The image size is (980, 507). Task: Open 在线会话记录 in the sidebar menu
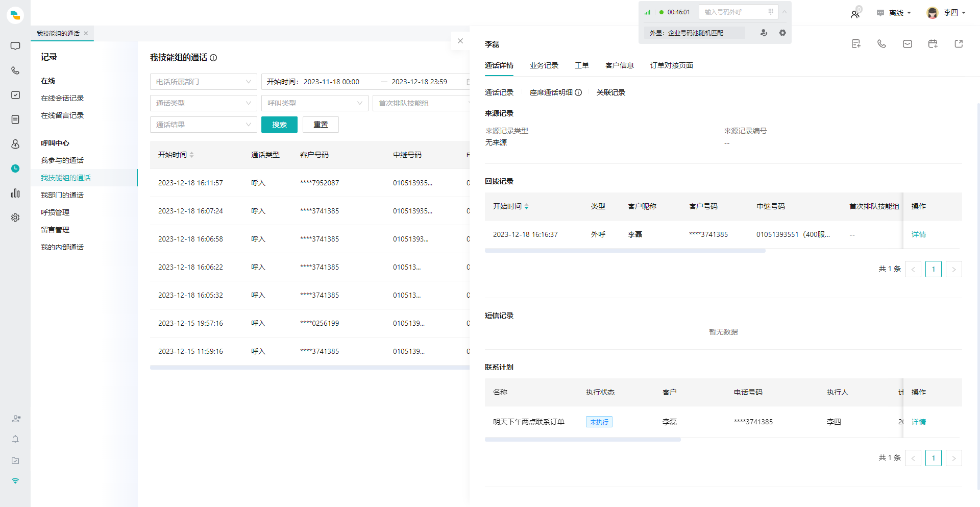tap(62, 98)
